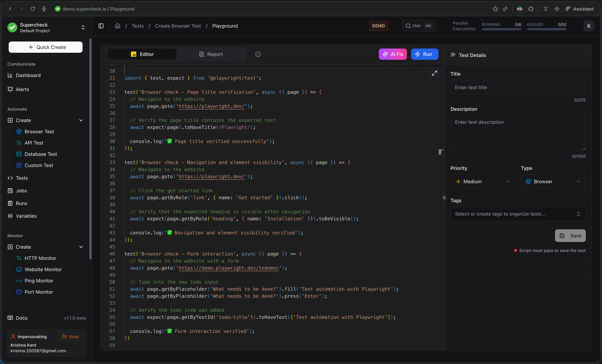Toggle the sidebar panel icon
The height and width of the screenshot is (364, 602).
tap(101, 26)
